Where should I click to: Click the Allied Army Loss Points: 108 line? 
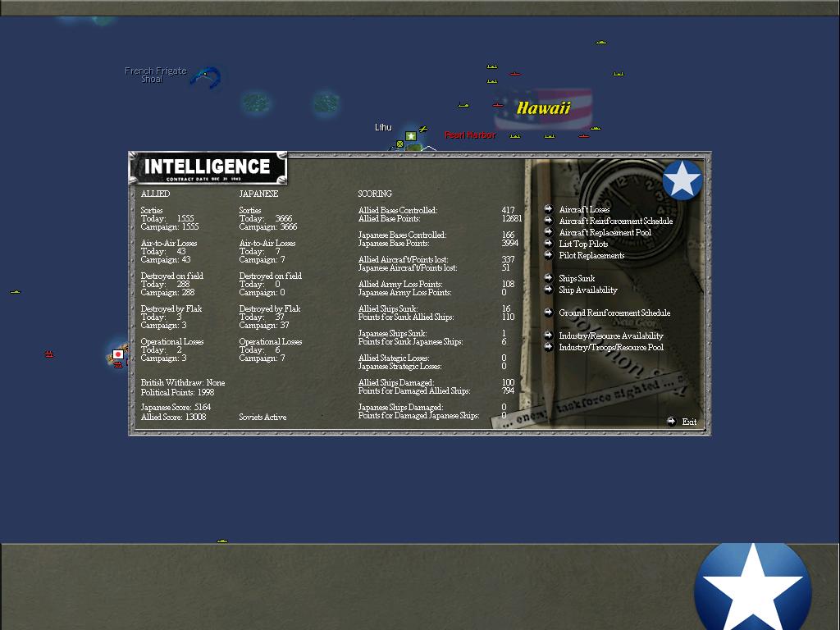click(x=436, y=284)
